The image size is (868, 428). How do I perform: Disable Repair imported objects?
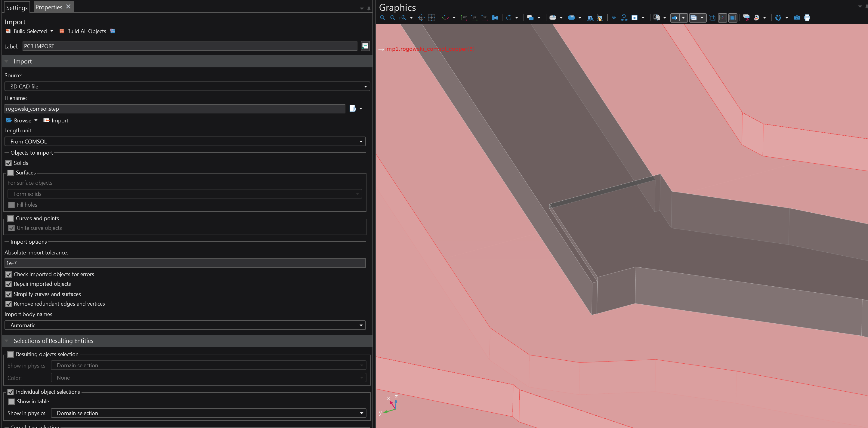tap(9, 284)
